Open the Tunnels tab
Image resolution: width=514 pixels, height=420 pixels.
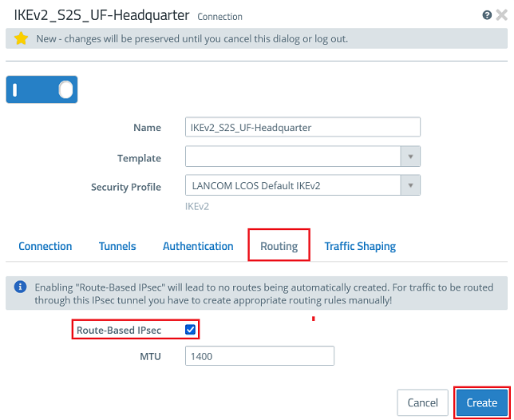click(117, 246)
